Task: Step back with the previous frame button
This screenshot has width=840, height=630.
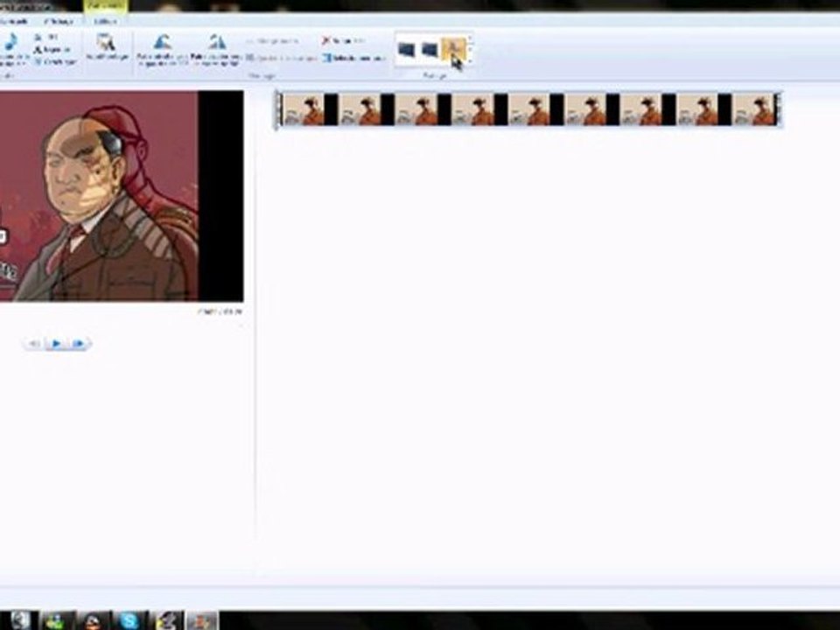Action: coord(34,343)
